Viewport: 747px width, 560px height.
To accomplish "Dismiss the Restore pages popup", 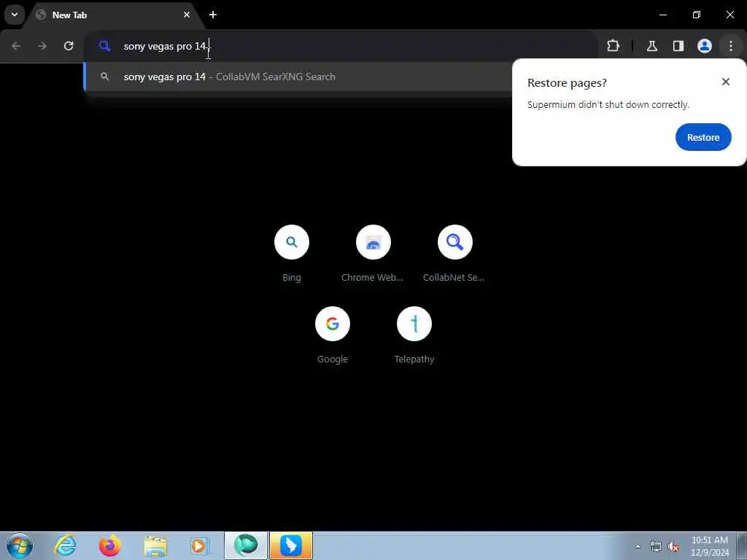I will pyautogui.click(x=726, y=82).
